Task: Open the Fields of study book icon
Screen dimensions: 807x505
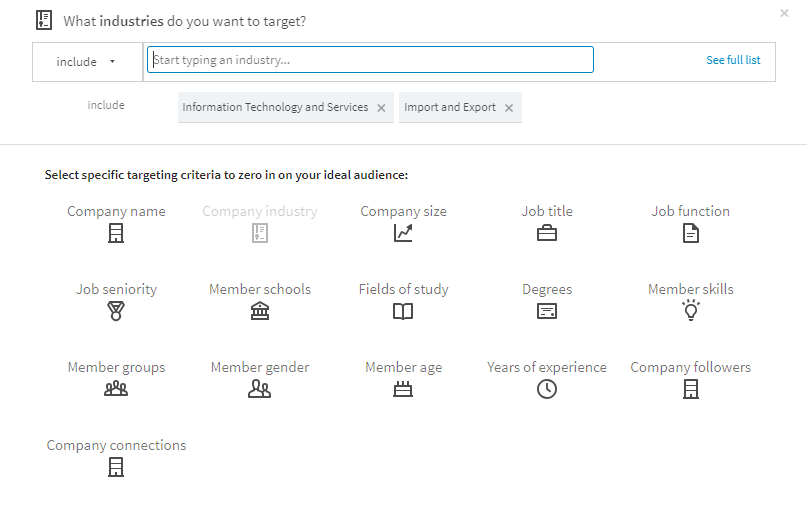Action: click(x=403, y=311)
